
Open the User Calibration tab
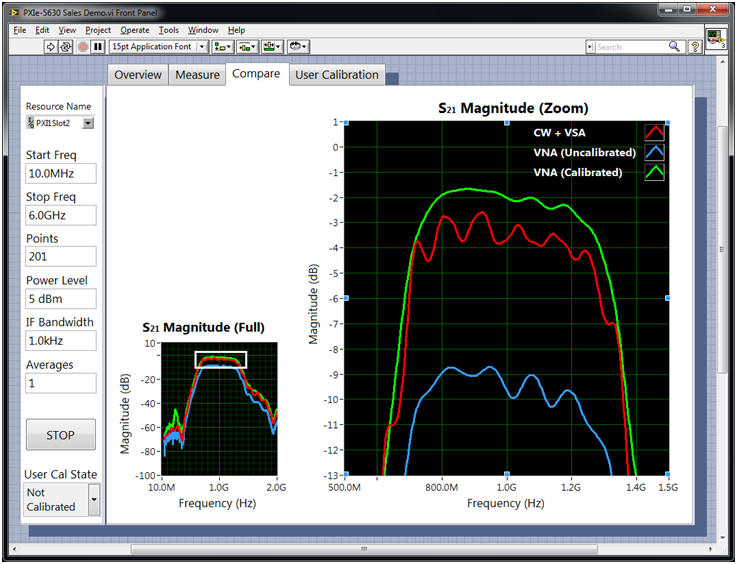click(x=336, y=75)
